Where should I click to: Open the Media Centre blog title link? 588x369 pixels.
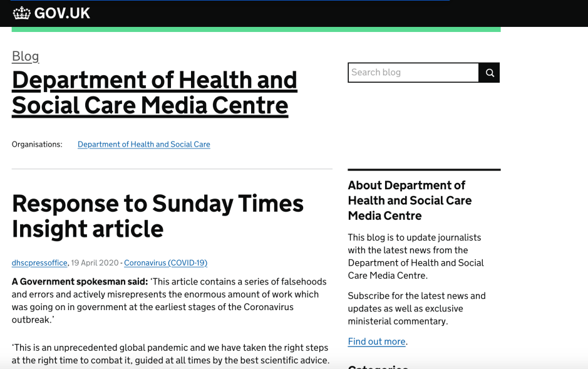pos(154,93)
